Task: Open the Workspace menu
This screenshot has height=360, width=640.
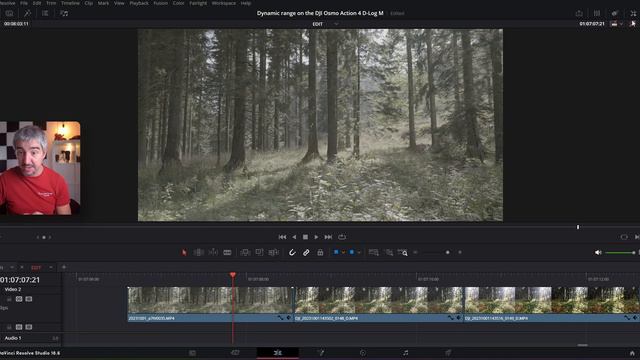Action: tap(224, 3)
